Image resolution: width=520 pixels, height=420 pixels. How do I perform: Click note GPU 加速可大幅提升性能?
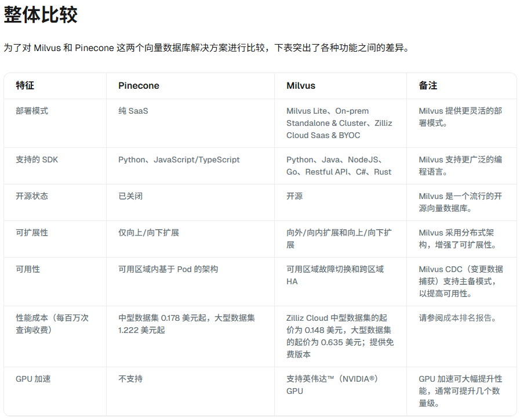pos(460,391)
